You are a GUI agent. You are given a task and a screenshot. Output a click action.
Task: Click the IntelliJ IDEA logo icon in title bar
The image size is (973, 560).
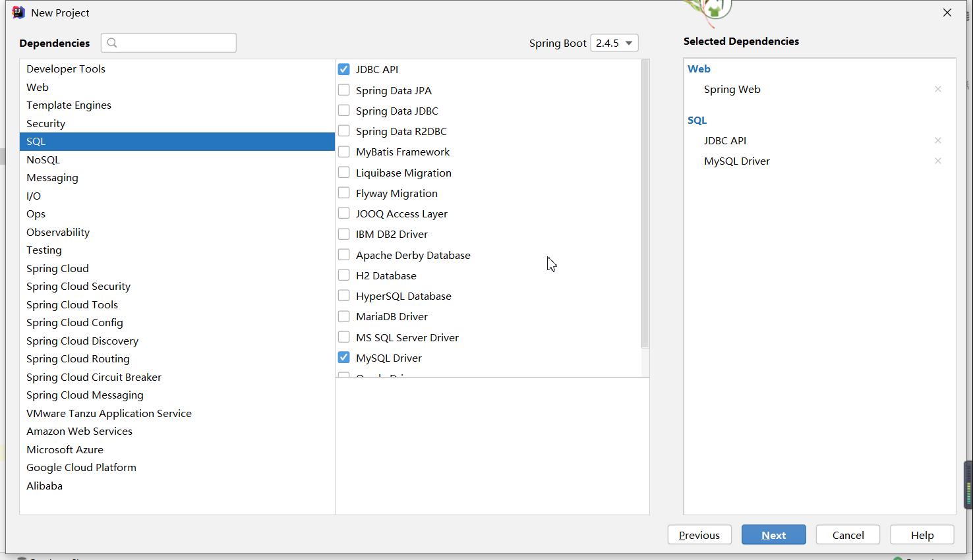(18, 13)
